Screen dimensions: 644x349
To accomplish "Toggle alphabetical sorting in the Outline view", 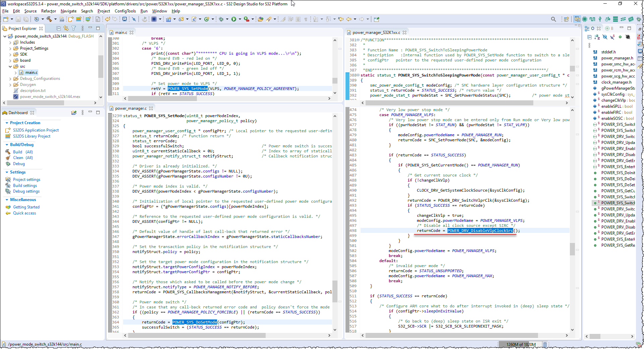I will pyautogui.click(x=597, y=37).
